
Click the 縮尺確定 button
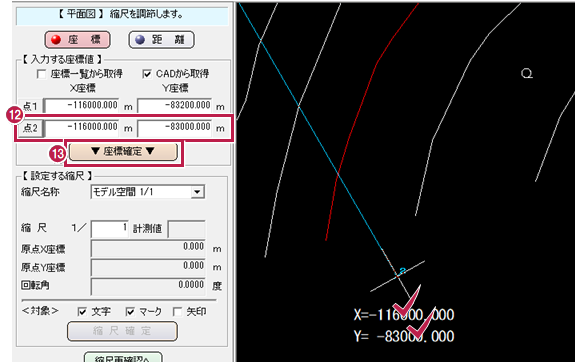pos(122,331)
